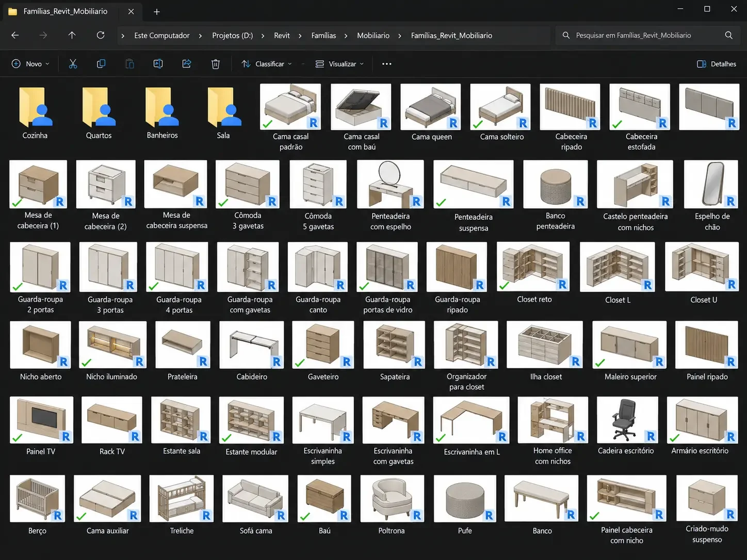
Task: Expand chevron after Este Computador breadcrumb
Action: pyautogui.click(x=201, y=36)
